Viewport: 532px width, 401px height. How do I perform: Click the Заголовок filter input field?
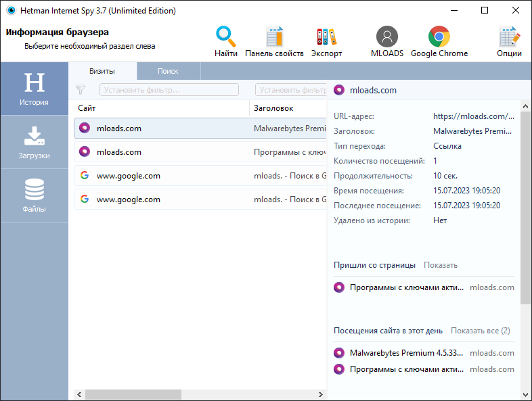tap(291, 90)
